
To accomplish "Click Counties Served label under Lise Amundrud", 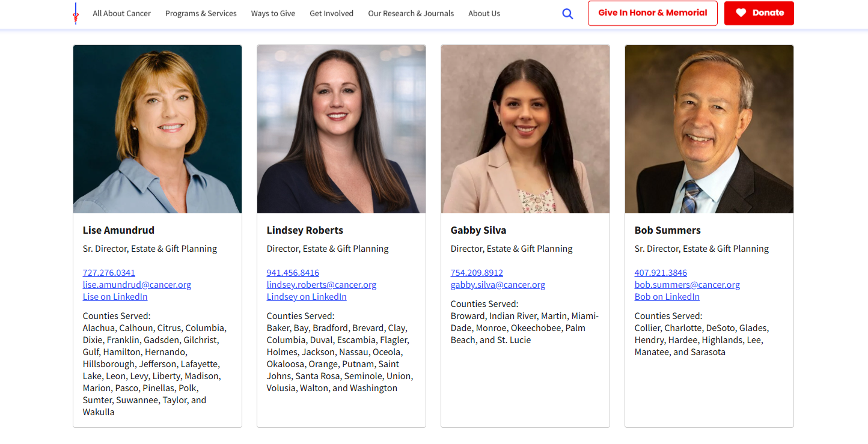I will click(x=117, y=316).
